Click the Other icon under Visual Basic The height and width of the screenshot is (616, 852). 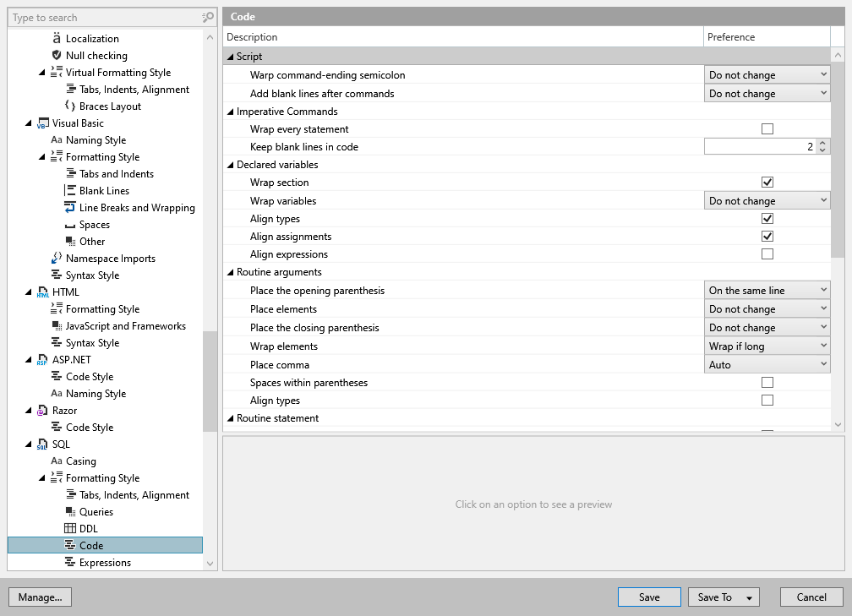pyautogui.click(x=71, y=241)
